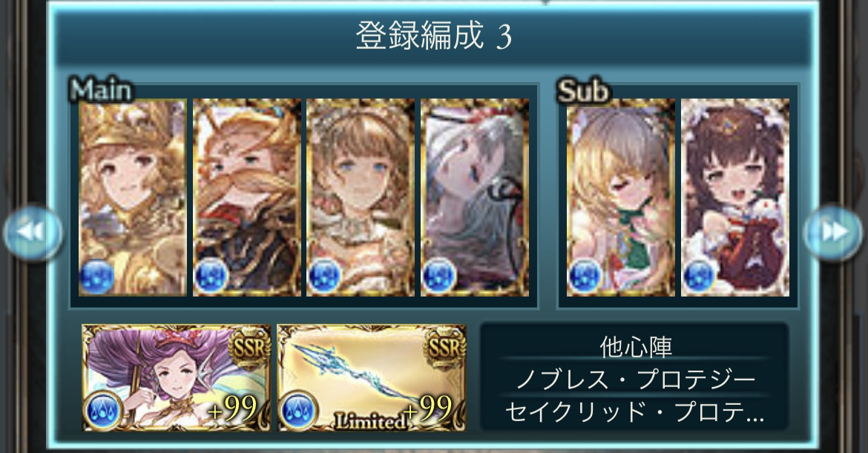Click water droplet icon on summon card
Viewport: 868px width, 453px height.
(x=103, y=411)
